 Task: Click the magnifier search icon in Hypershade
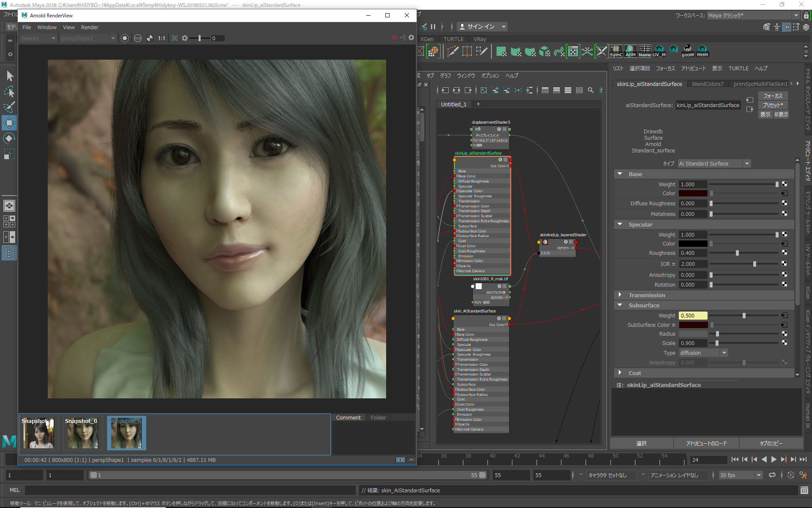(x=590, y=90)
